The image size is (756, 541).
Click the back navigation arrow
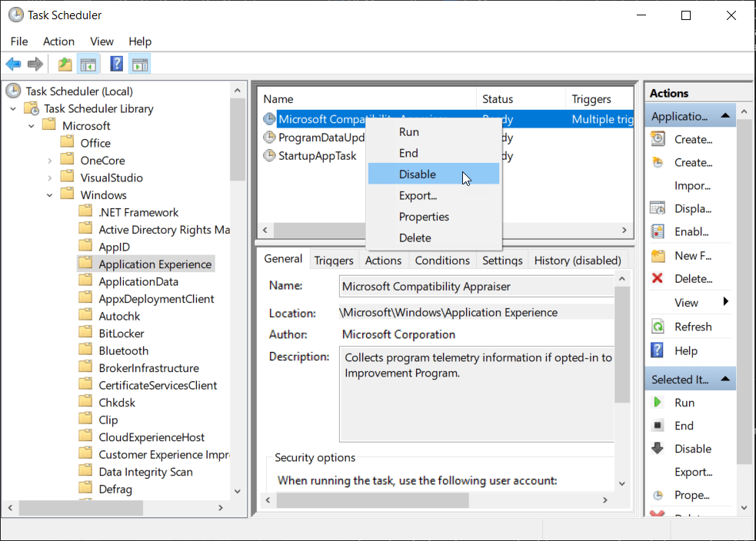click(x=12, y=64)
